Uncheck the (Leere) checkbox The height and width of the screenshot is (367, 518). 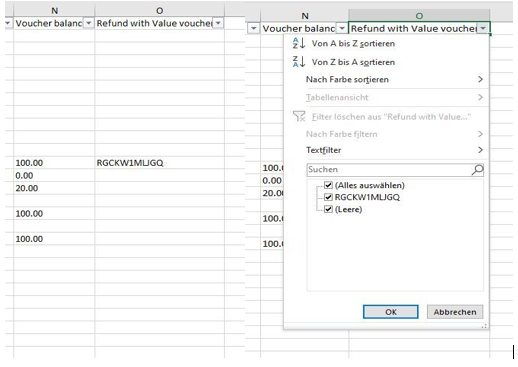(328, 209)
